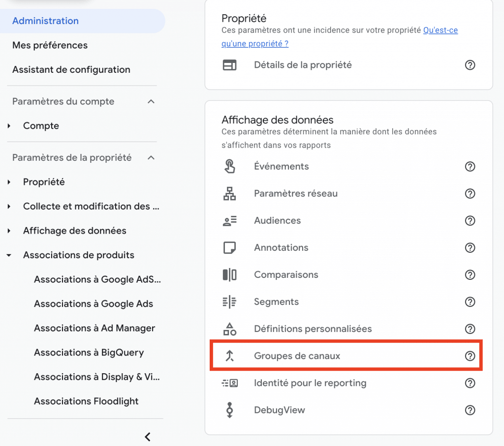The width and height of the screenshot is (504, 446).
Task: Open Associations à BigQuery
Action: tap(89, 353)
